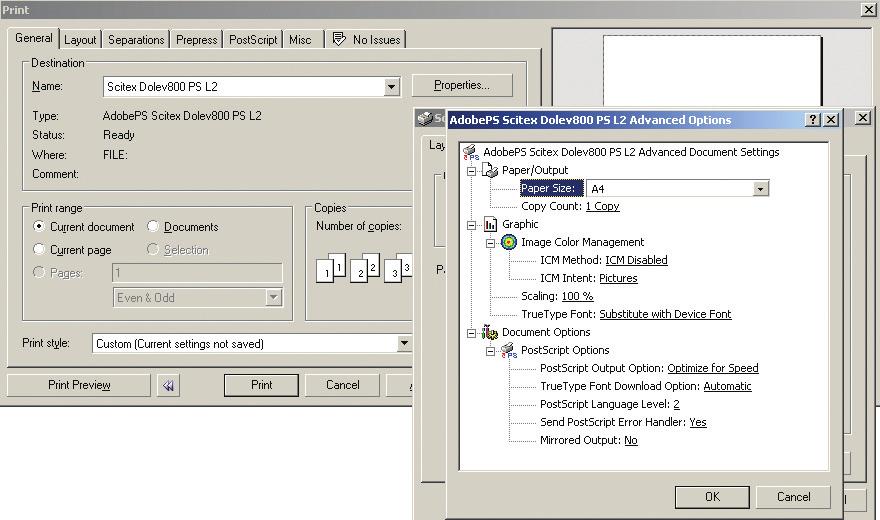Open the Even & Odd dropdown
The height and width of the screenshot is (520, 880).
tap(273, 297)
